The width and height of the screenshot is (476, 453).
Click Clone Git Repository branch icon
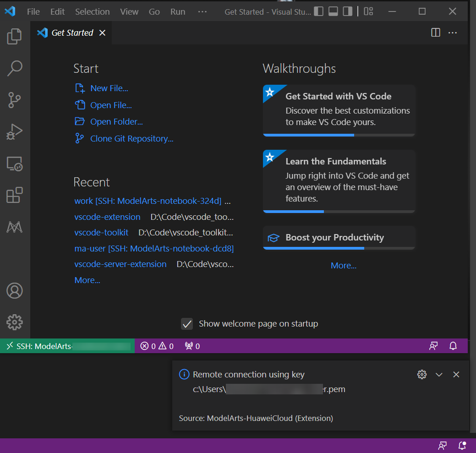click(79, 138)
